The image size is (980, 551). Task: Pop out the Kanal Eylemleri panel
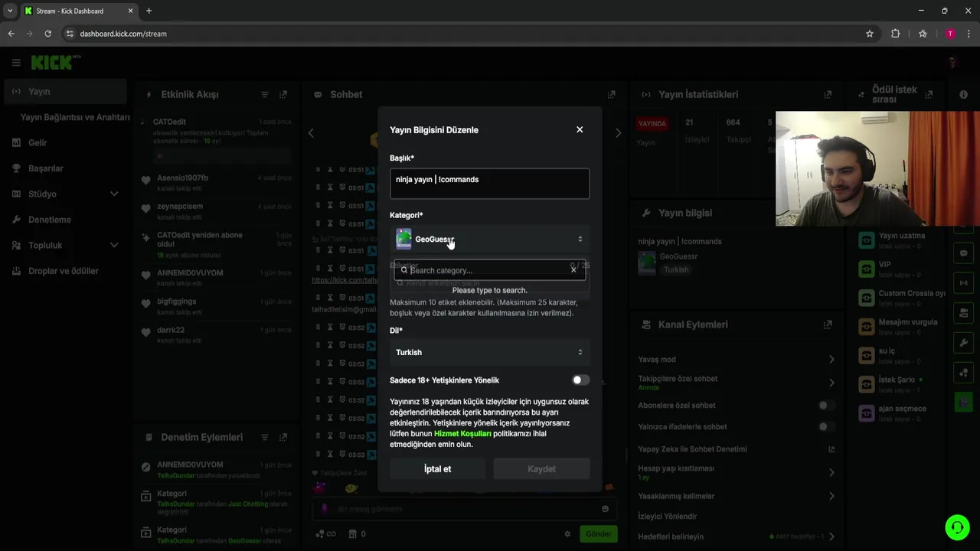pyautogui.click(x=828, y=325)
